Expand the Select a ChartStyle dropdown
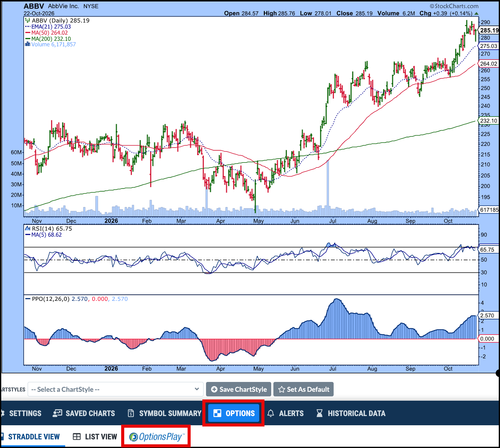Image resolution: width=500 pixels, height=448 pixels. 116,389
